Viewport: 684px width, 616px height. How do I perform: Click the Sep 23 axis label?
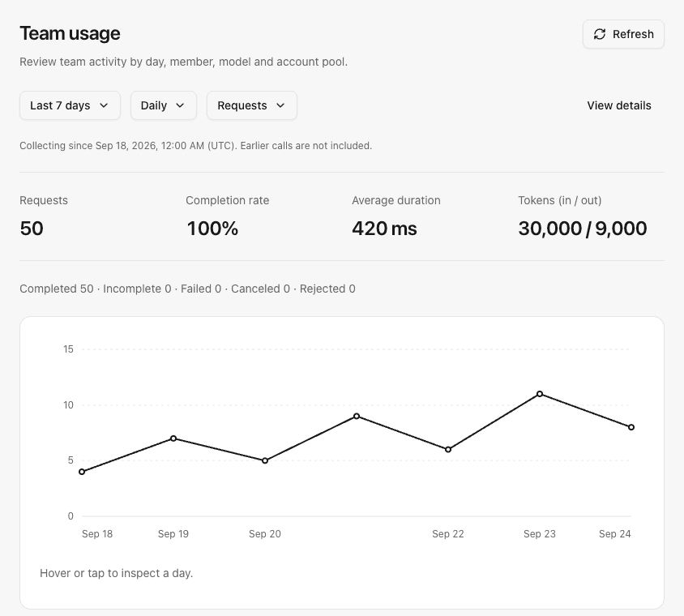(540, 534)
